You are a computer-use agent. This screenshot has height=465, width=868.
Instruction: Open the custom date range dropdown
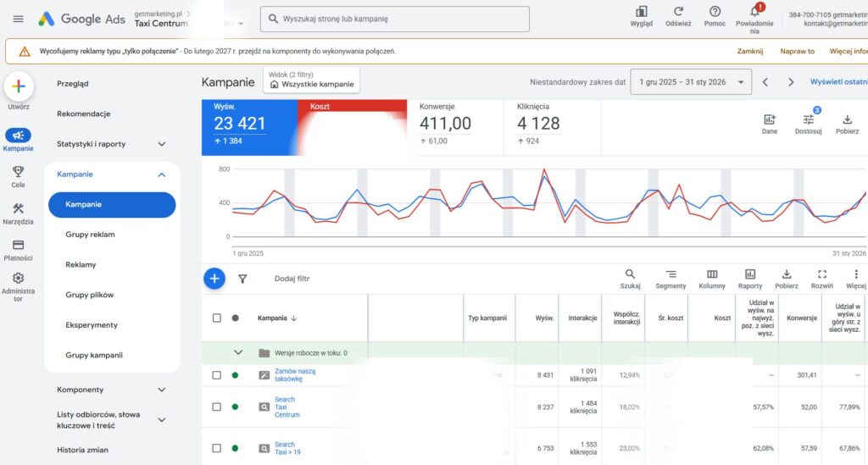tap(691, 82)
